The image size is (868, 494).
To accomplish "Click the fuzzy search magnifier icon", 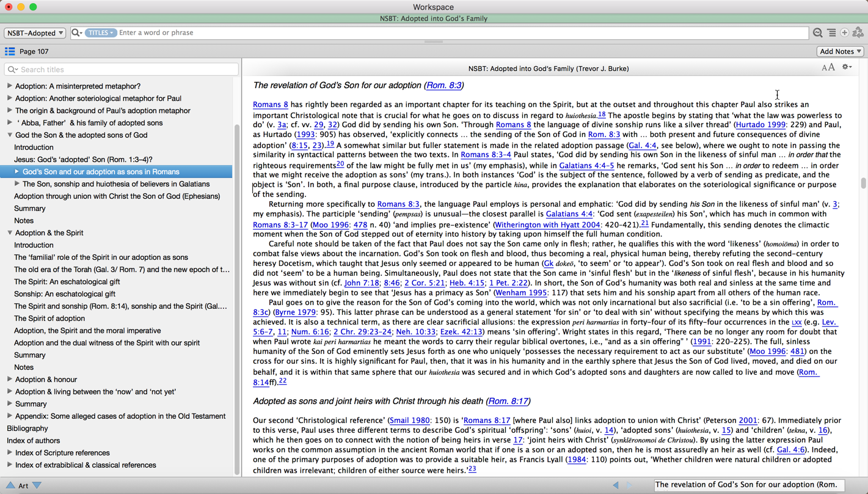I will tap(817, 33).
